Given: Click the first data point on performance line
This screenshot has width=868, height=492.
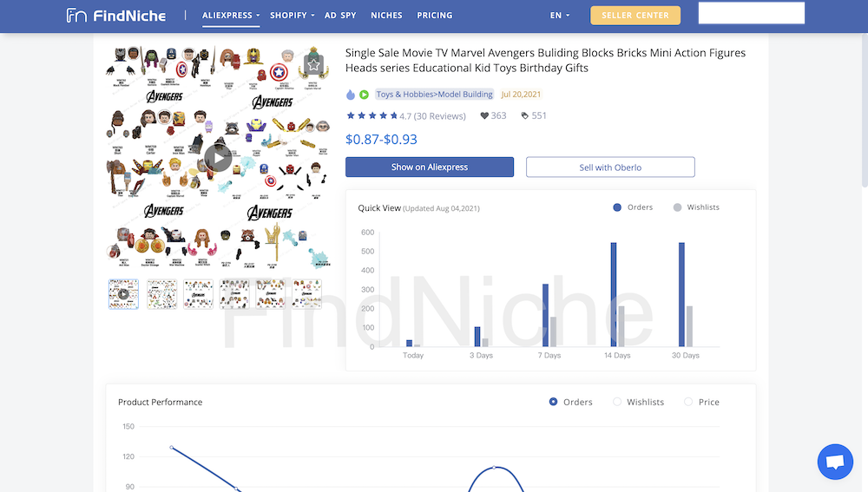Looking at the screenshot, I should coord(172,447).
